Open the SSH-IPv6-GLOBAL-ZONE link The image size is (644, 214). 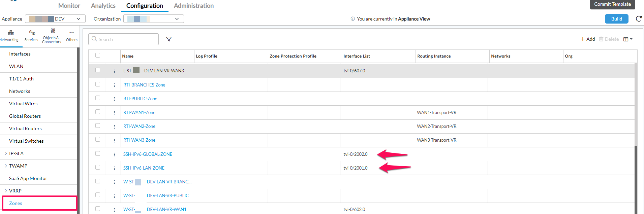point(148,154)
